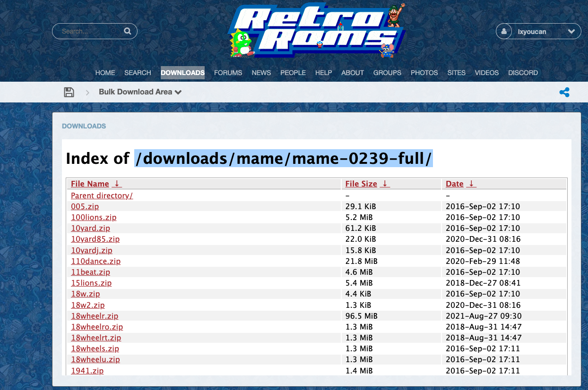Download 18wheels.zip
Image resolution: width=588 pixels, height=390 pixels.
pyautogui.click(x=95, y=348)
